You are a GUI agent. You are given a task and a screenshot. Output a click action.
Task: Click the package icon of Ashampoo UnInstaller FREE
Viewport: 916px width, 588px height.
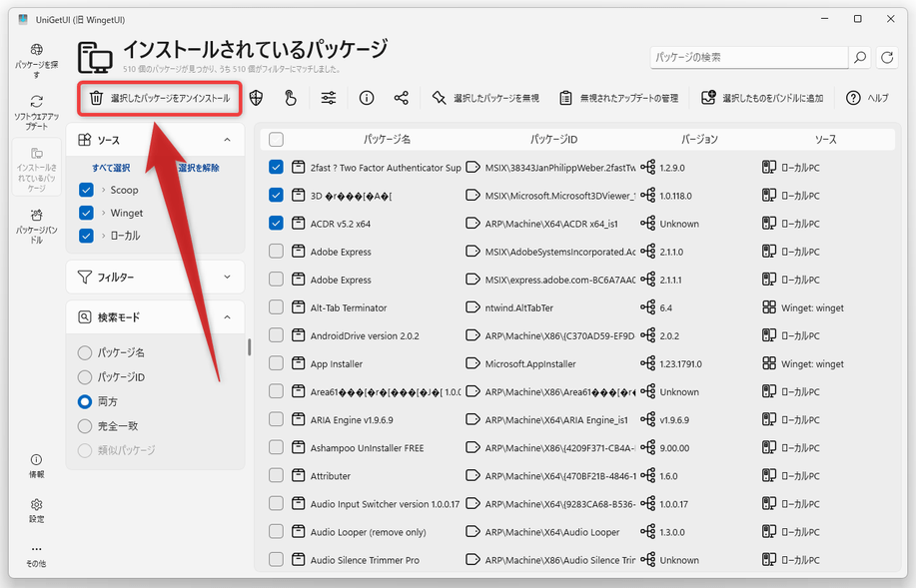[298, 447]
